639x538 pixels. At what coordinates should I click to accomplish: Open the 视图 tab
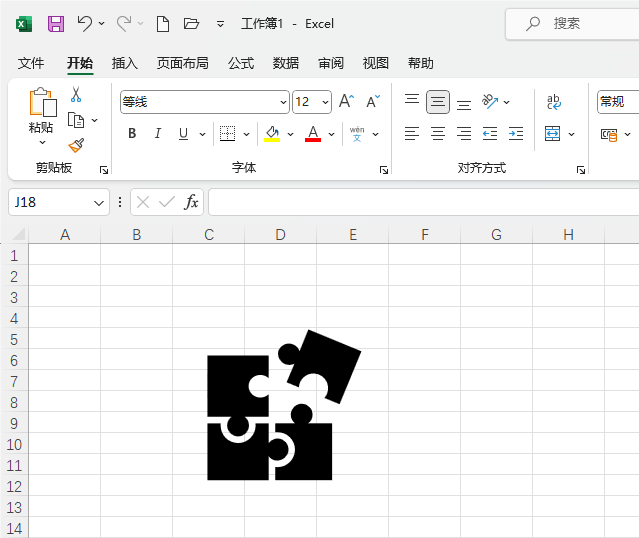click(376, 63)
